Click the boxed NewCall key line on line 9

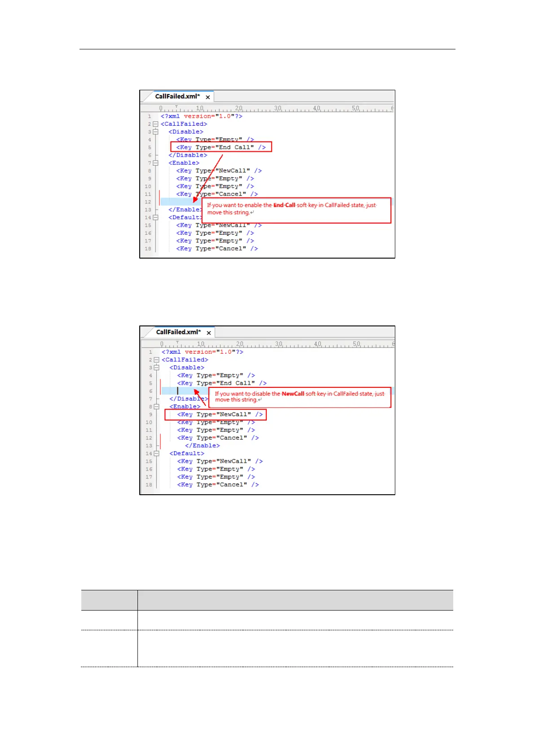(x=216, y=414)
